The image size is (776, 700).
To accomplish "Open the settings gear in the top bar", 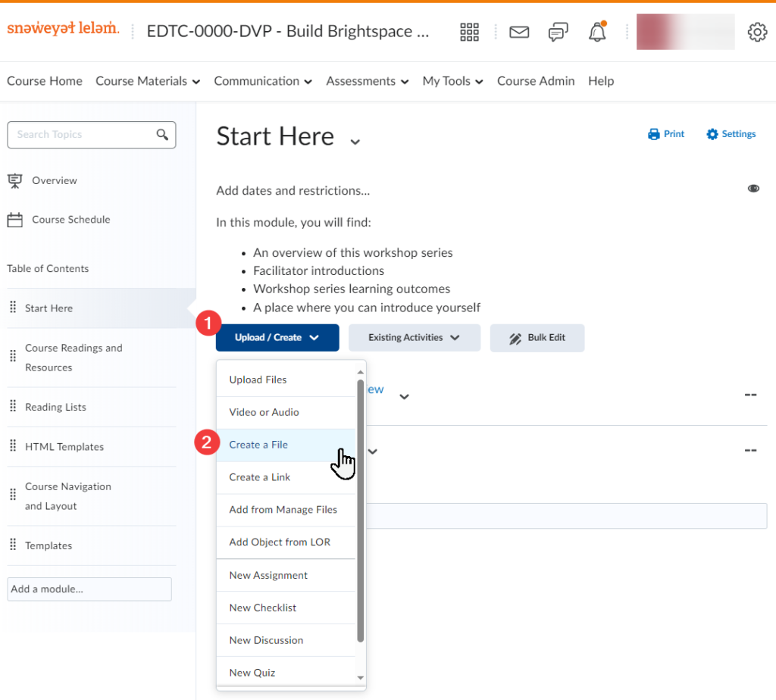I will tap(757, 32).
